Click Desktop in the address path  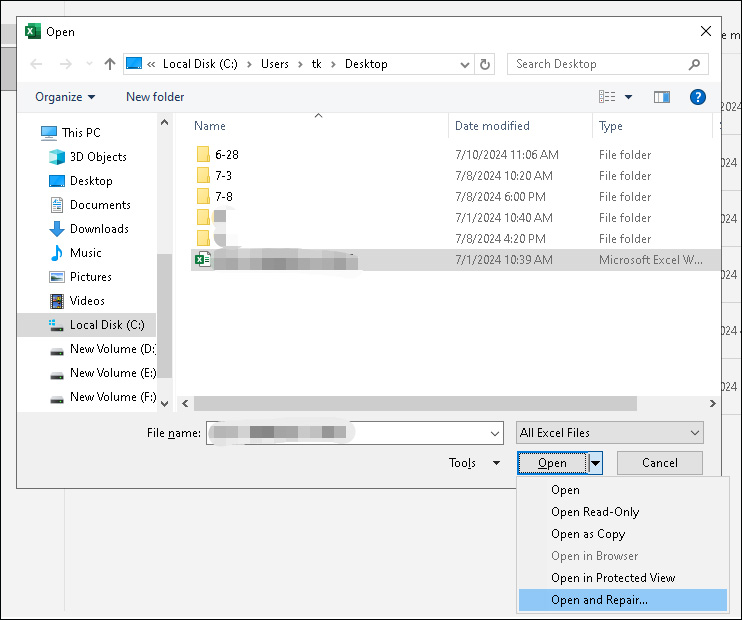pos(366,64)
